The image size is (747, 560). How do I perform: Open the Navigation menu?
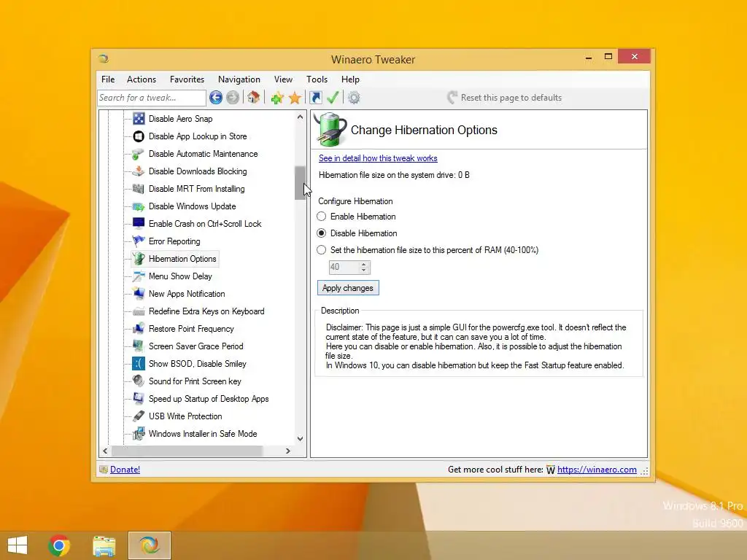239,79
